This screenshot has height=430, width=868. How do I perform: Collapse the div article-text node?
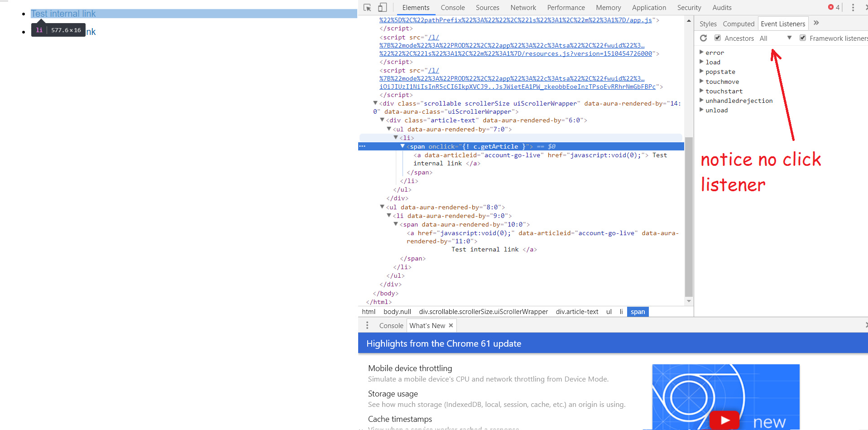[382, 120]
